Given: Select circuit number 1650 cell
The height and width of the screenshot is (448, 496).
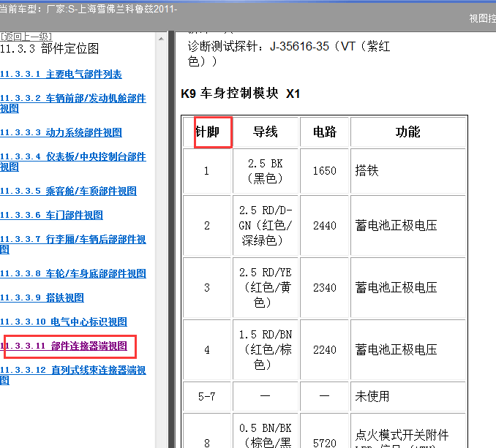Looking at the screenshot, I should click(x=324, y=171).
